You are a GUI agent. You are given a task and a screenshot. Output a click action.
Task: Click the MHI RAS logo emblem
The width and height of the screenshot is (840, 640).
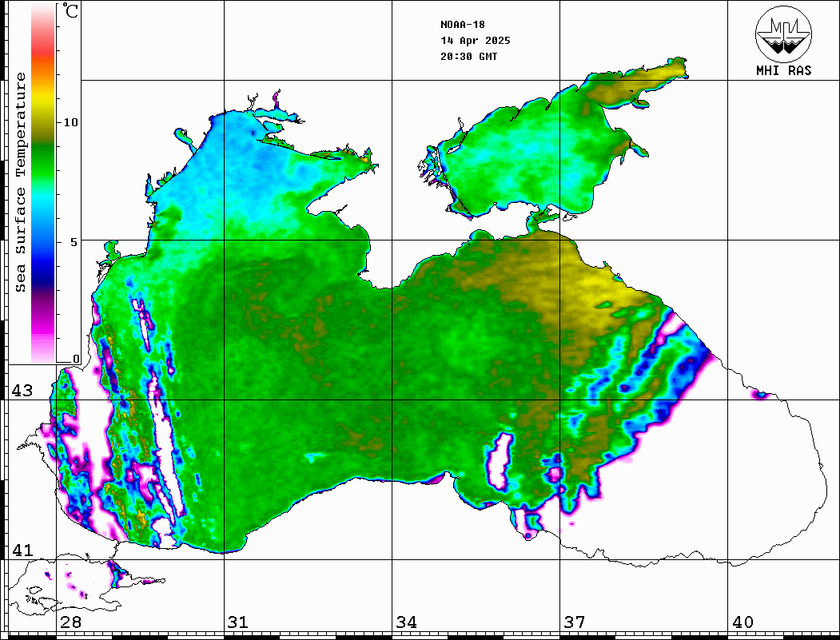click(784, 34)
